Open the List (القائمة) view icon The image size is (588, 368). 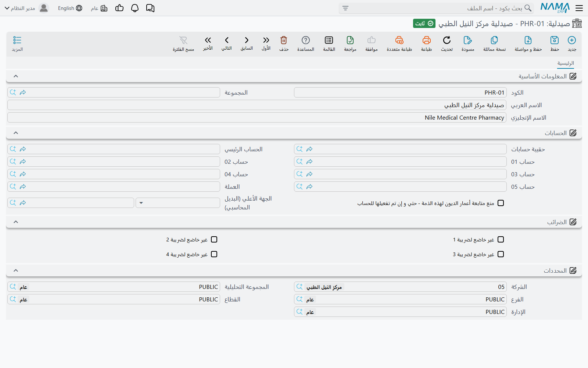329,40
